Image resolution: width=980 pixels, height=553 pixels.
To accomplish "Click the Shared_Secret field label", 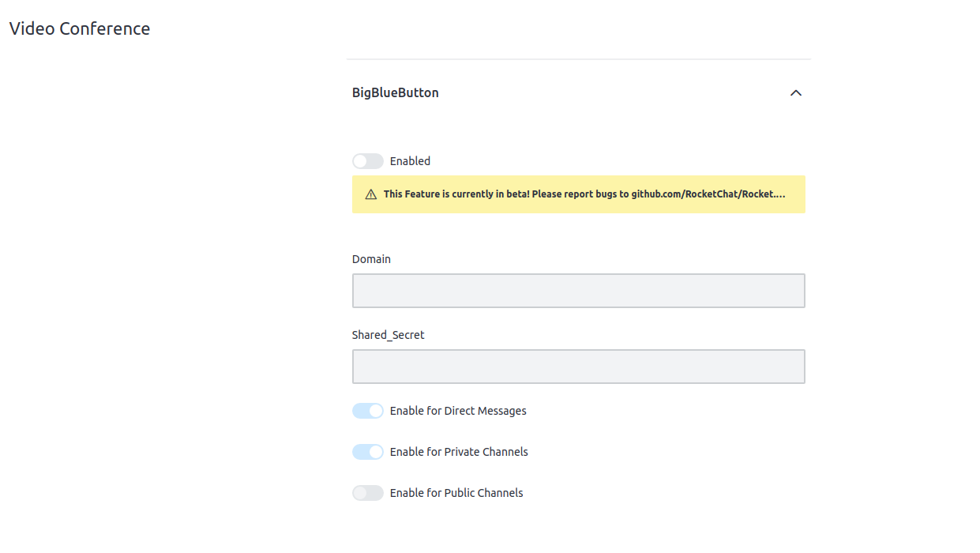I will [x=389, y=335].
